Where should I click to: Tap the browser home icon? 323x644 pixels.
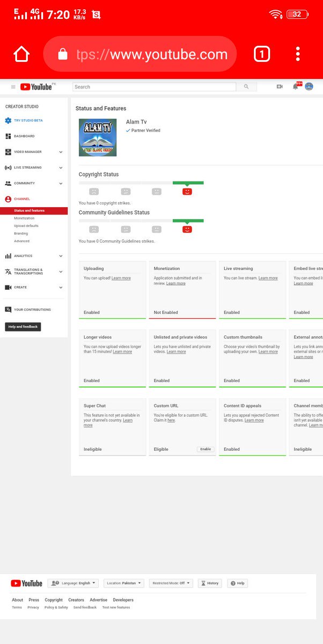point(21,54)
